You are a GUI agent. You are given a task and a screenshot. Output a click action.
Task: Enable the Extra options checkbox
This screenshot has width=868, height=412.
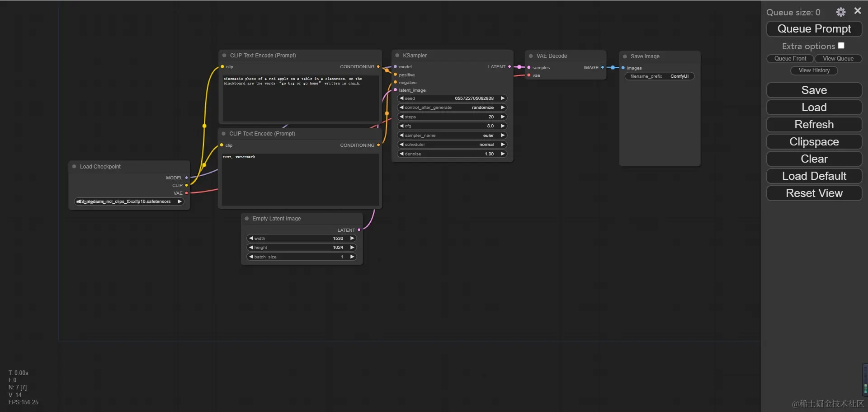[841, 46]
